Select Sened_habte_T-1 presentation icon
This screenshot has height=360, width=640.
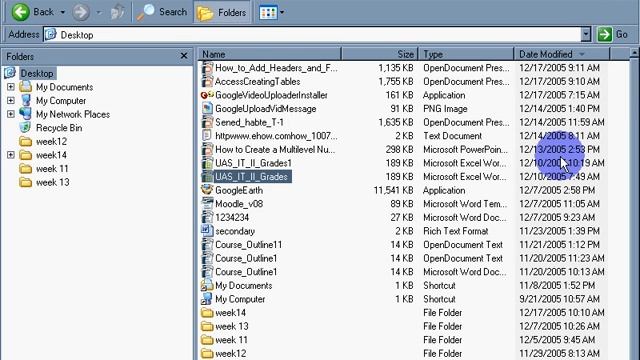pyautogui.click(x=207, y=122)
